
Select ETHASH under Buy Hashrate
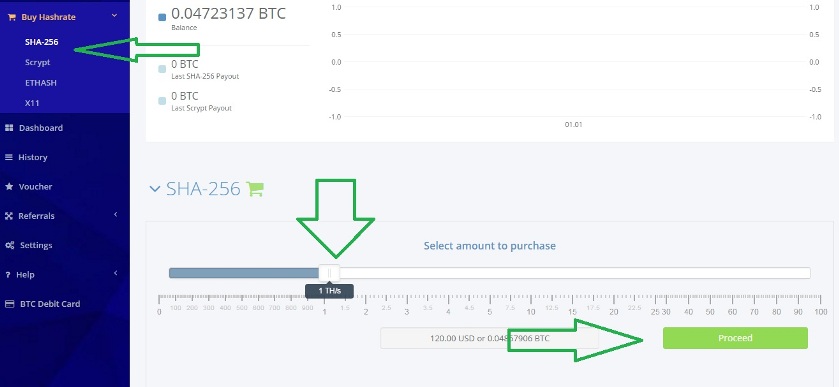pyautogui.click(x=41, y=83)
